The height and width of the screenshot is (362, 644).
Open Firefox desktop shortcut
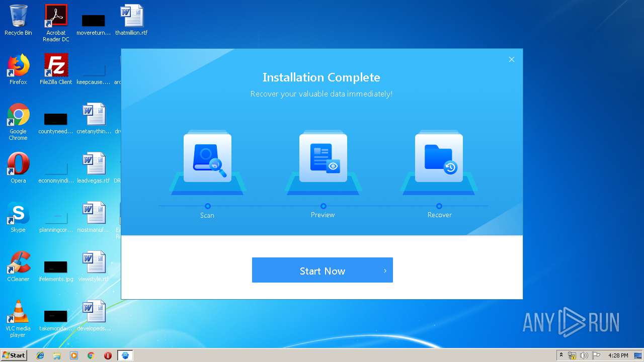click(x=18, y=69)
